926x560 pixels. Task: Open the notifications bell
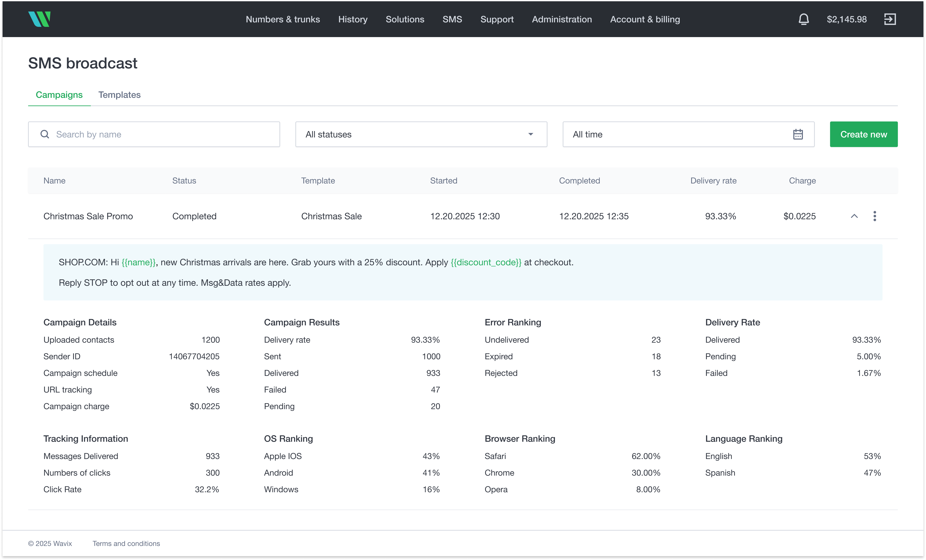point(804,19)
